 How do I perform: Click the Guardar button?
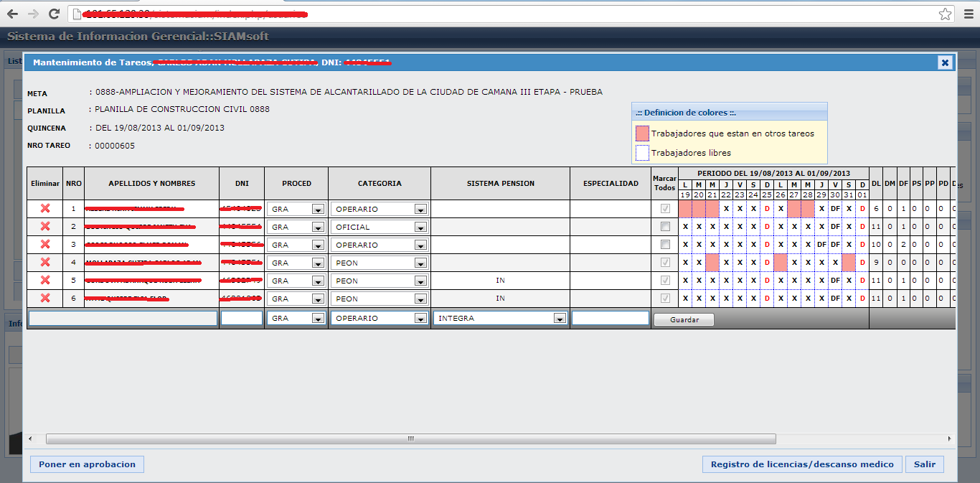coord(683,319)
